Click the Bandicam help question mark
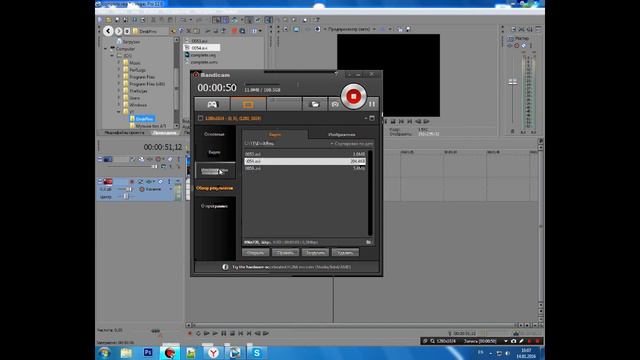This screenshot has height=360, width=640. click(336, 74)
